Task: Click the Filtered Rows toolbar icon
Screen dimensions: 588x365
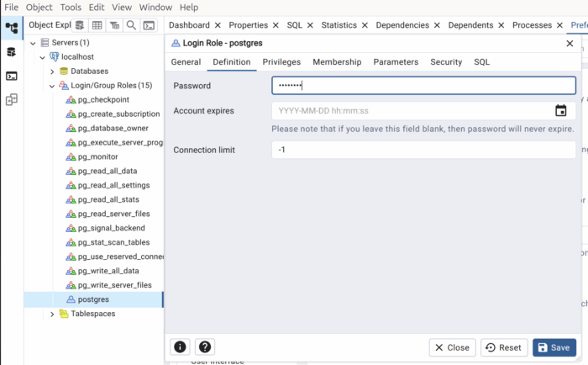Action: click(x=114, y=25)
